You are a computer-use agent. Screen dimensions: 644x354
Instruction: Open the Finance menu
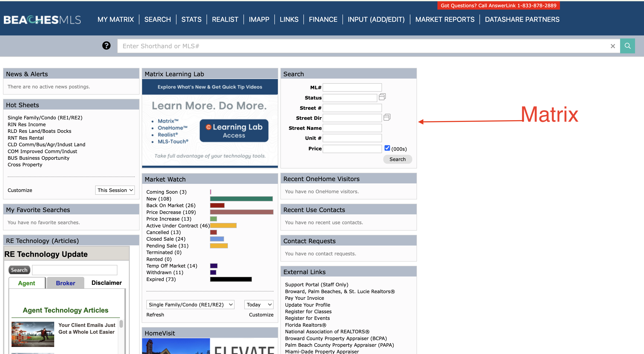pyautogui.click(x=323, y=19)
